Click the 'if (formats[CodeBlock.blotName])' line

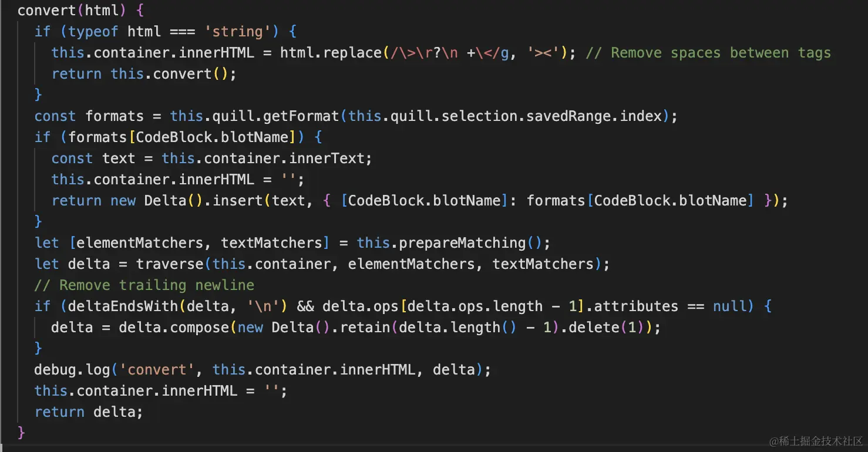tap(178, 137)
